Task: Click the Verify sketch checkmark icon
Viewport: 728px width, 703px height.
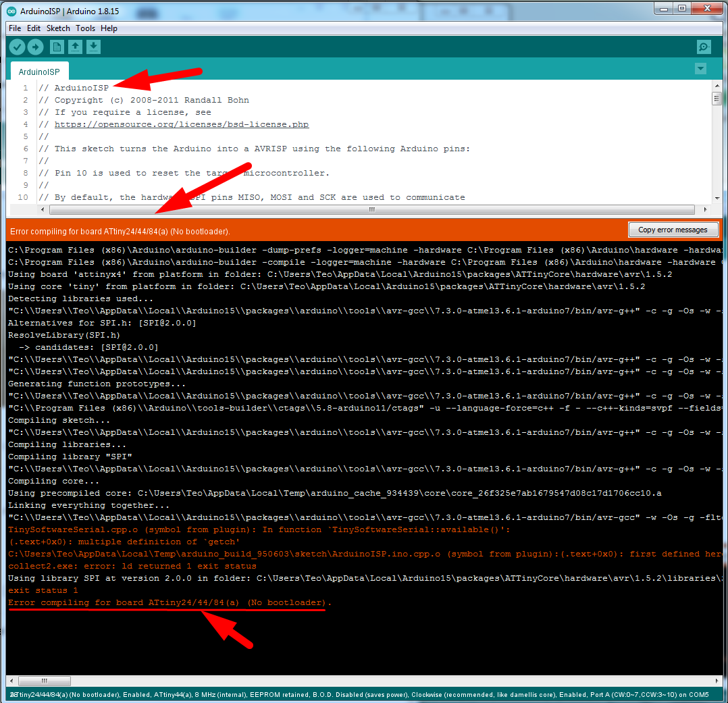Action: click(17, 47)
